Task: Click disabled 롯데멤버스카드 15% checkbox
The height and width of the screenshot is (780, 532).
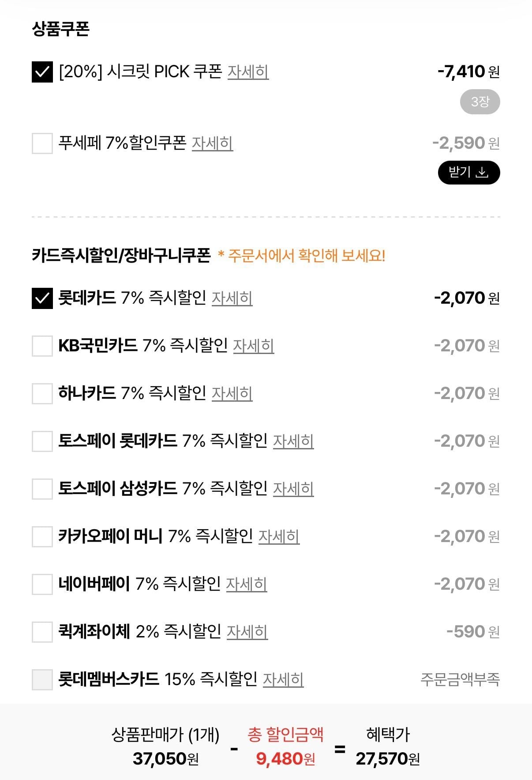Action: [x=42, y=680]
